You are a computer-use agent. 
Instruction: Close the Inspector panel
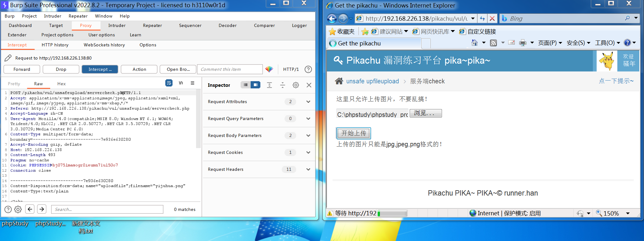(x=309, y=85)
